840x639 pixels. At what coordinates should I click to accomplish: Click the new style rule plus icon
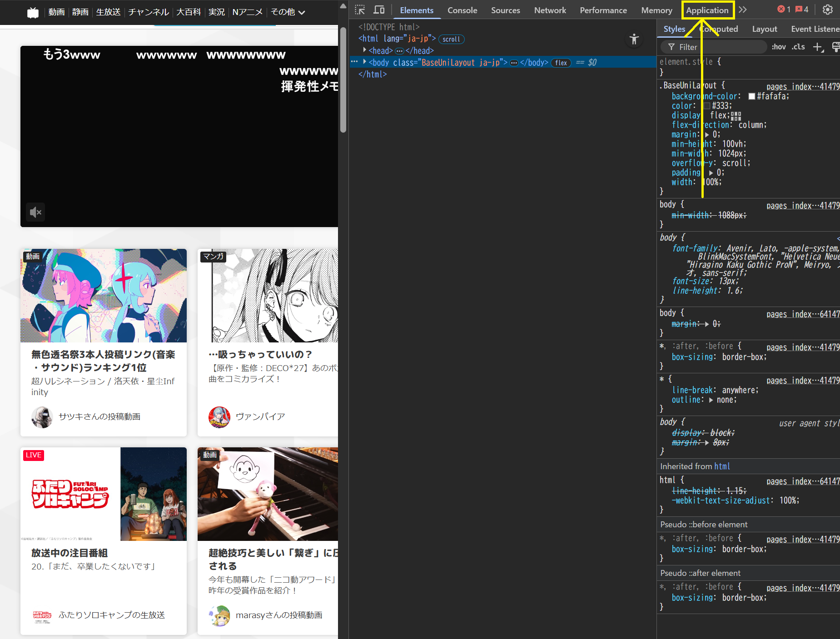coord(818,47)
